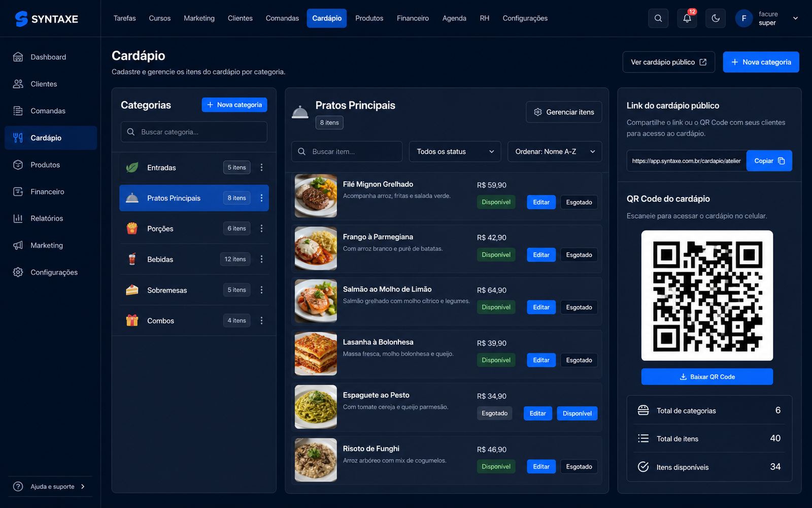Click Gerenciar itens button
Screen dimensions: 812x508
tap(564, 112)
